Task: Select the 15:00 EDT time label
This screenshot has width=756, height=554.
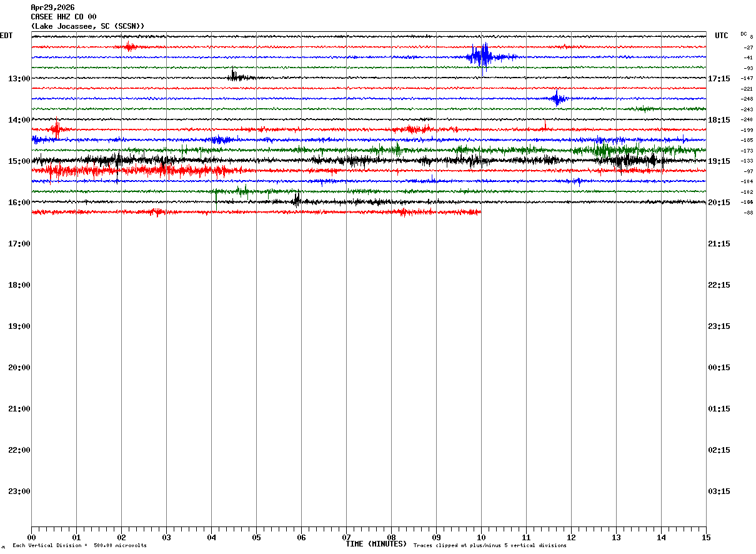Action: click(19, 161)
